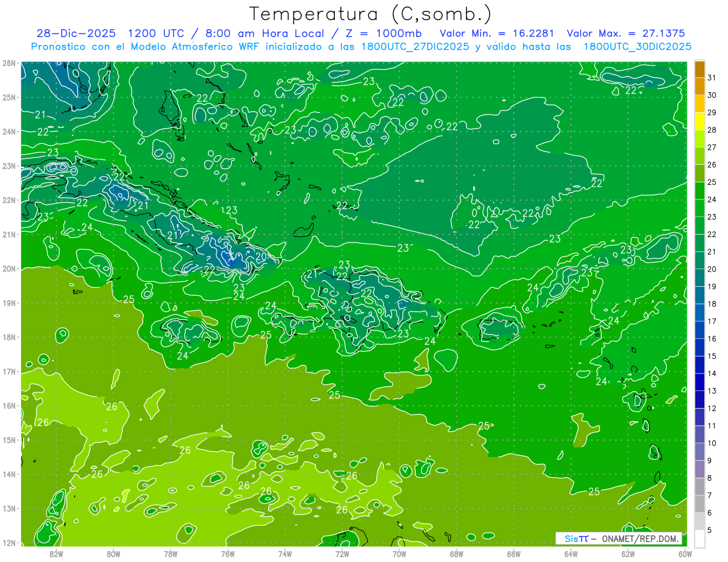Screen dimensions: 728x562
Task: Click the 80W longitude axis label
Action: pyautogui.click(x=113, y=554)
